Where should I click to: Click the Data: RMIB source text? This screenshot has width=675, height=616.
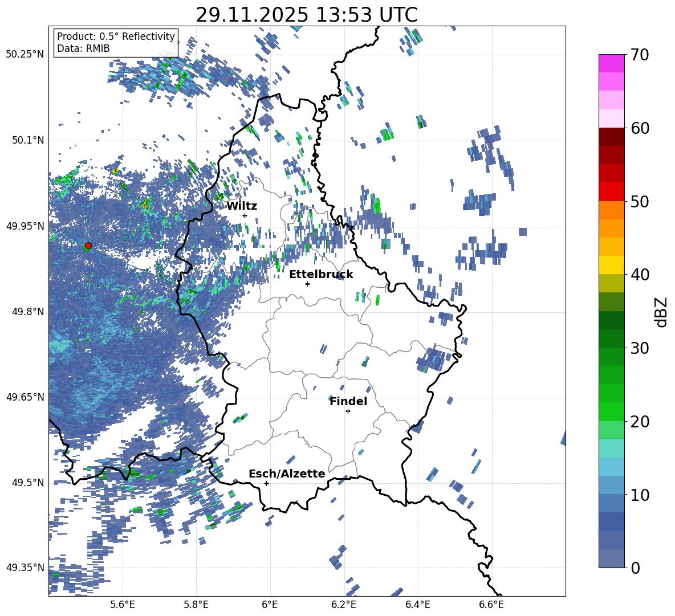(x=83, y=48)
